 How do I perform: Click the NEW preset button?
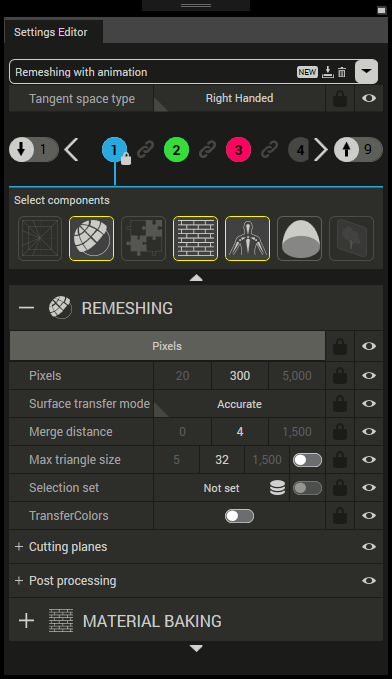(307, 72)
